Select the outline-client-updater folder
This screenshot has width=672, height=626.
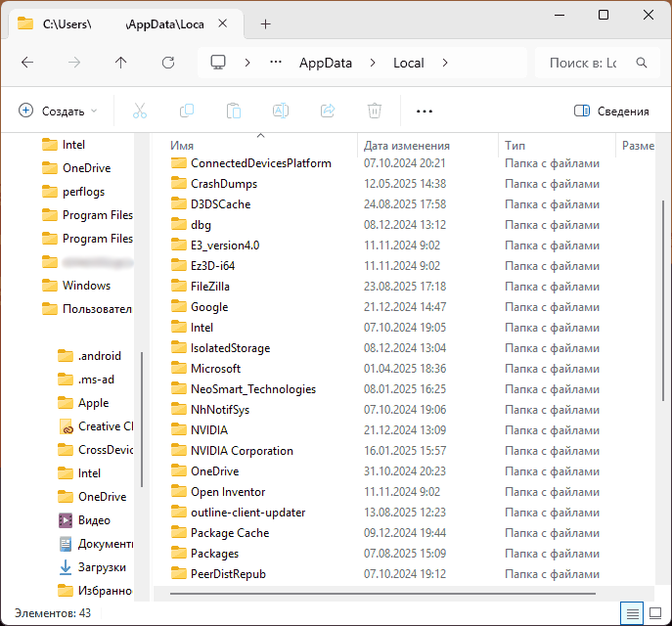coord(238,513)
